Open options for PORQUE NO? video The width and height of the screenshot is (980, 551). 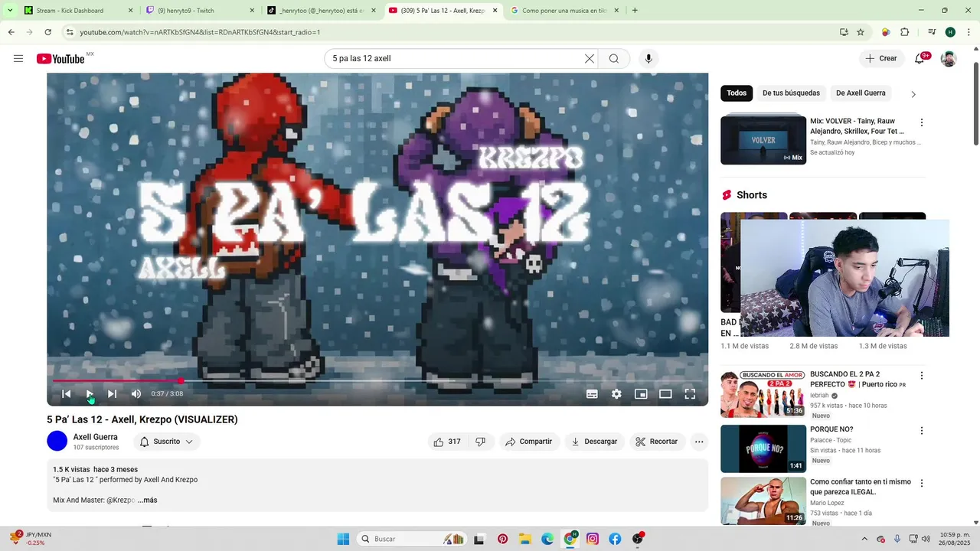pos(922,431)
